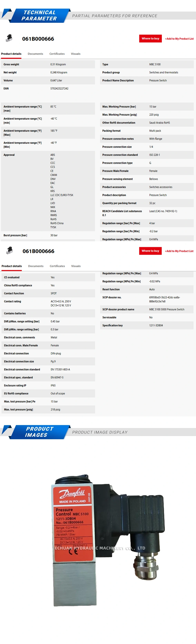Click Add to My Product List above Reset function

[x=179, y=251]
